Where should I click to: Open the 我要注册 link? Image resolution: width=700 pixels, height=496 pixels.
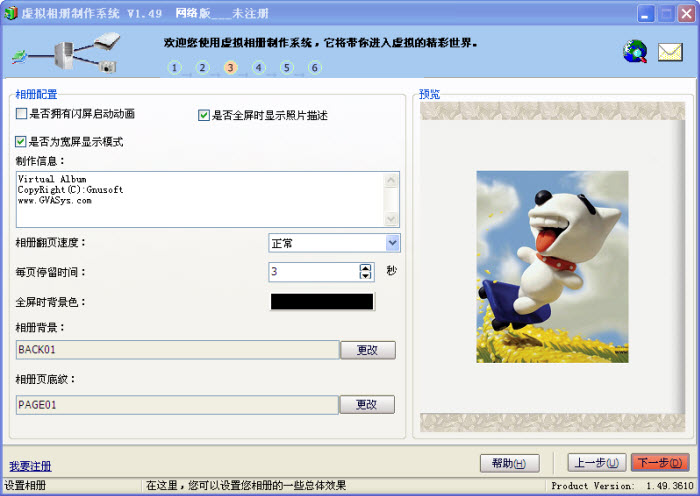(x=30, y=466)
